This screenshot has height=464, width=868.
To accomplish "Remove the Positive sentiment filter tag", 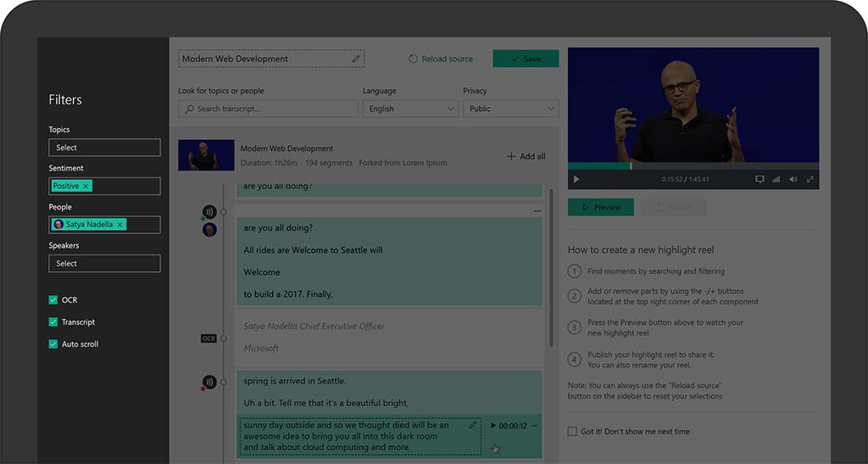I will pos(86,186).
